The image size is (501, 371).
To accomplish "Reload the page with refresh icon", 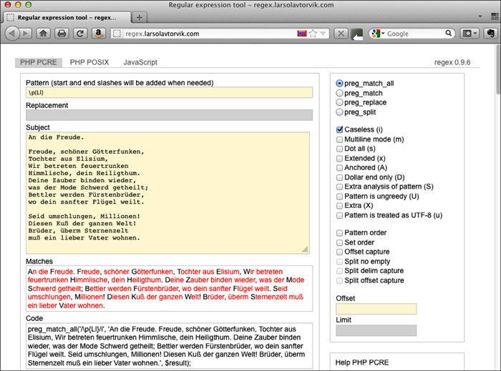I will (x=80, y=34).
